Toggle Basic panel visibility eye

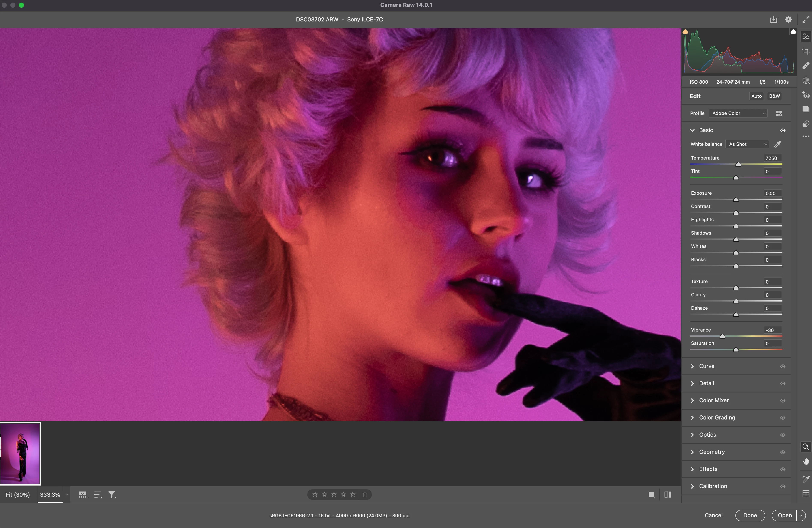(x=783, y=130)
